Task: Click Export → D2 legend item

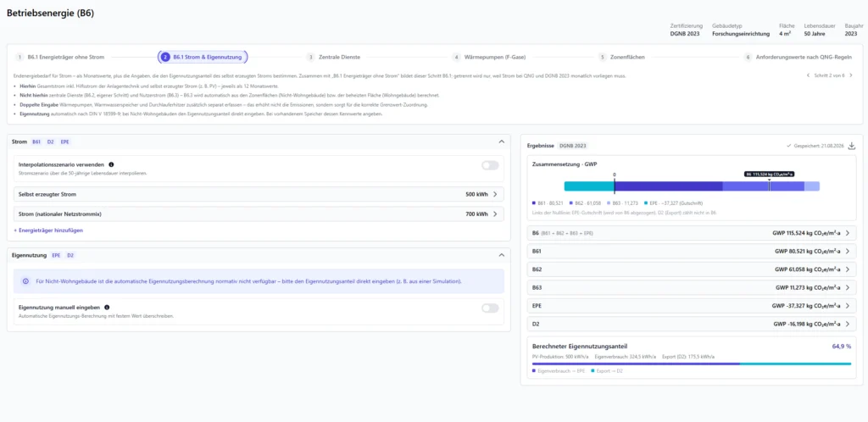Action: 607,370
